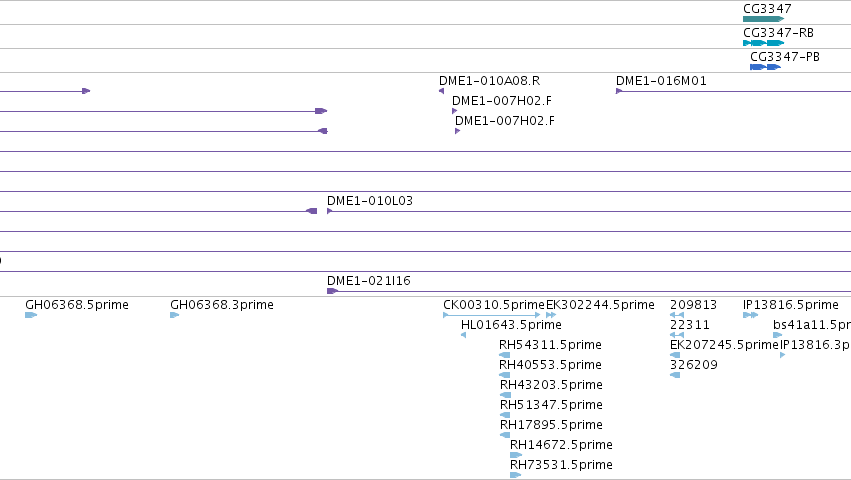Click the feature labeled 22311
Screen dimensions: 851x480
pos(690,325)
